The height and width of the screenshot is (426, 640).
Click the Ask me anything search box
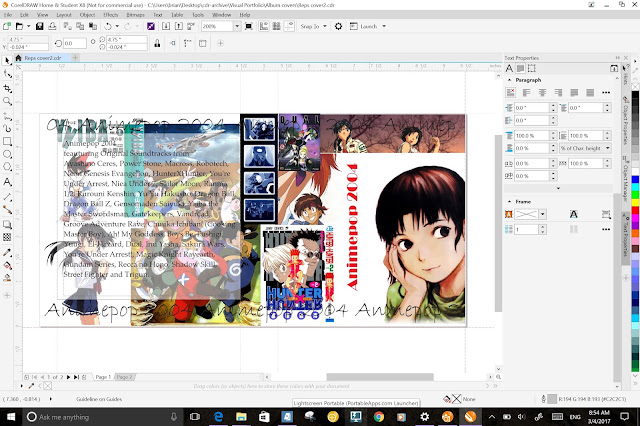click(102, 417)
